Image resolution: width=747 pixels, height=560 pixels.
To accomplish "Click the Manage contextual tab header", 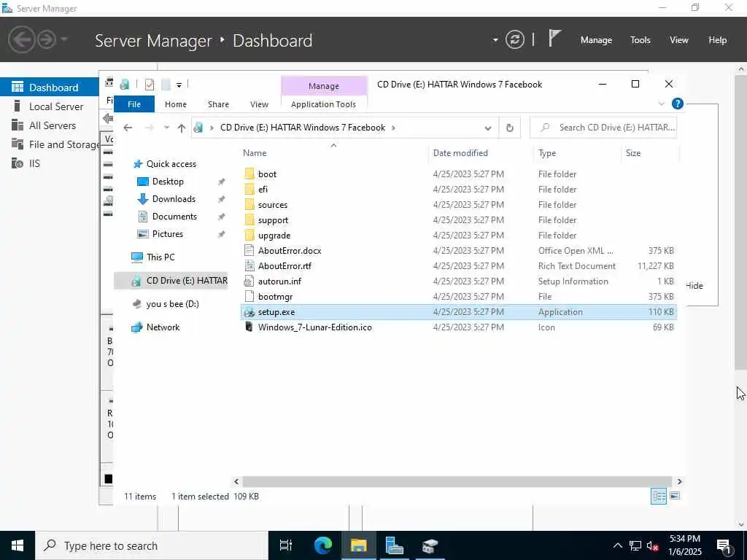I will pos(324,86).
